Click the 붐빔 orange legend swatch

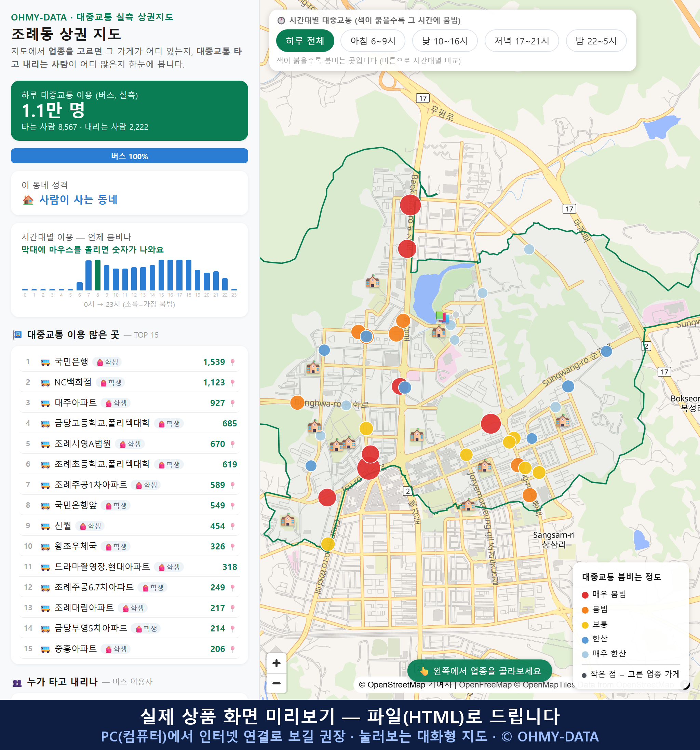click(x=585, y=610)
